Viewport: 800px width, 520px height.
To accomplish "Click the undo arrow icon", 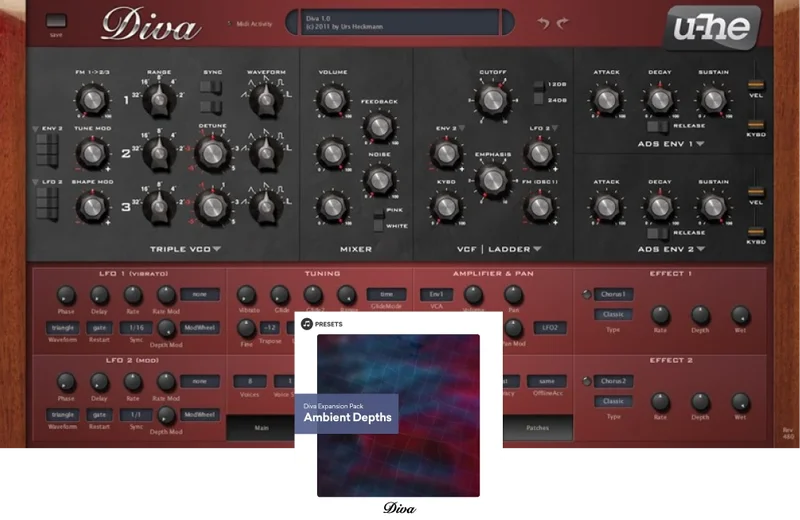I will pos(543,22).
